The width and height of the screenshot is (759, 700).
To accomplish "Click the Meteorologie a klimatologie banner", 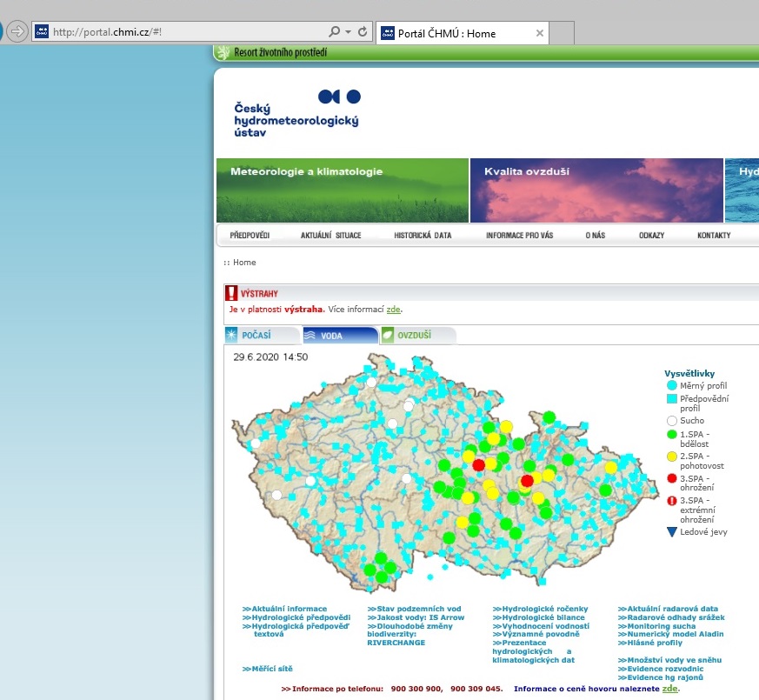I will 343,190.
